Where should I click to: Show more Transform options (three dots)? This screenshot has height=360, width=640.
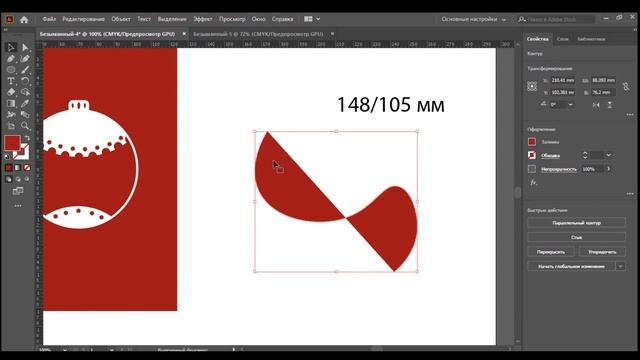[x=630, y=115]
